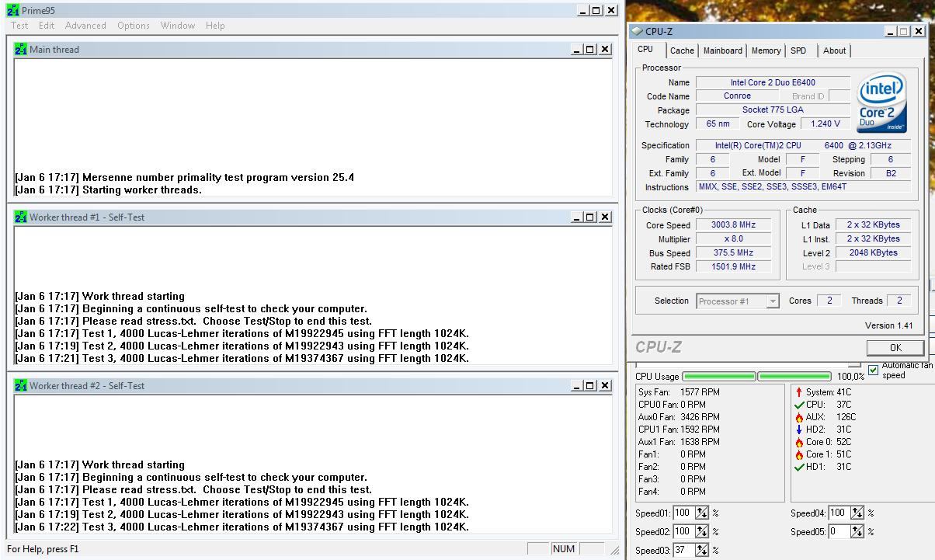Click the processor name Intel Core 2 Duo E6400
The height and width of the screenshot is (560, 935).
point(773,82)
